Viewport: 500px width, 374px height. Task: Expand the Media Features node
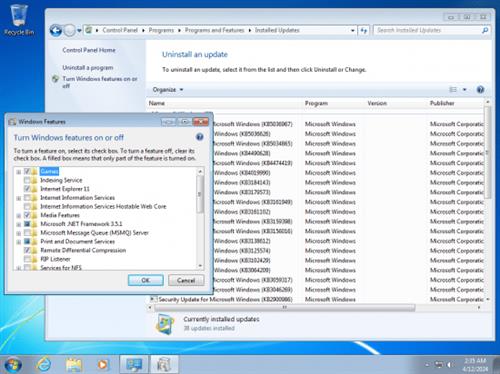tap(19, 216)
